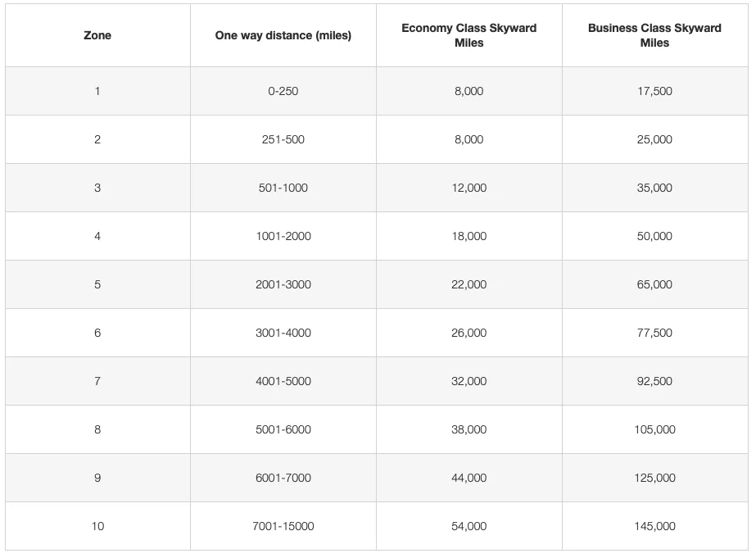This screenshot has height=558, width=756.
Task: Select the 25,000 business miles value
Action: click(x=654, y=139)
